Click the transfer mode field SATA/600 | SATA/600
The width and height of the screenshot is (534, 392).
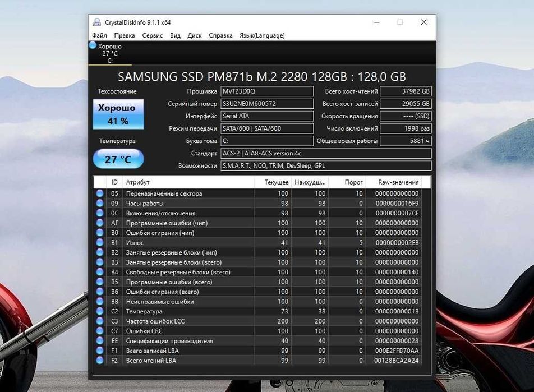click(267, 128)
